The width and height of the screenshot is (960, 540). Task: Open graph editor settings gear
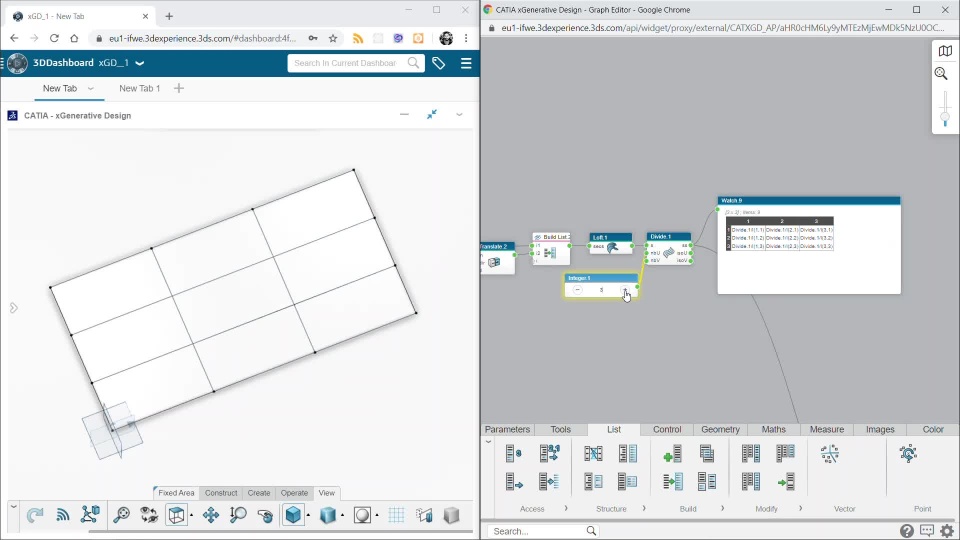coord(947,531)
